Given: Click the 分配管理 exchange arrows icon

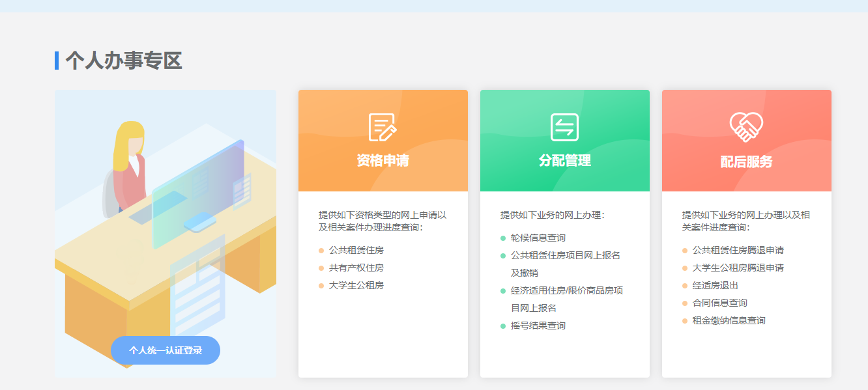Looking at the screenshot, I should (564, 127).
